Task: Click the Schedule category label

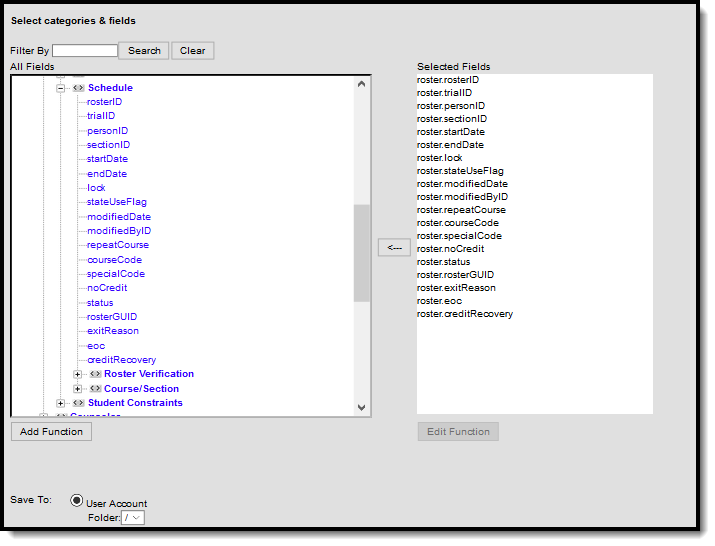Action: click(x=110, y=88)
